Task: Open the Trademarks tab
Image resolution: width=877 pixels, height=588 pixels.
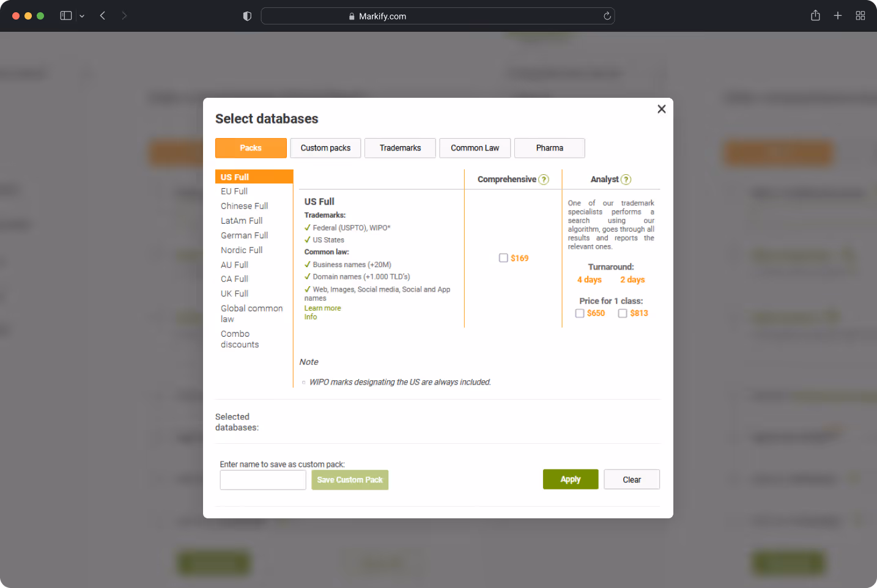Action: pos(400,148)
